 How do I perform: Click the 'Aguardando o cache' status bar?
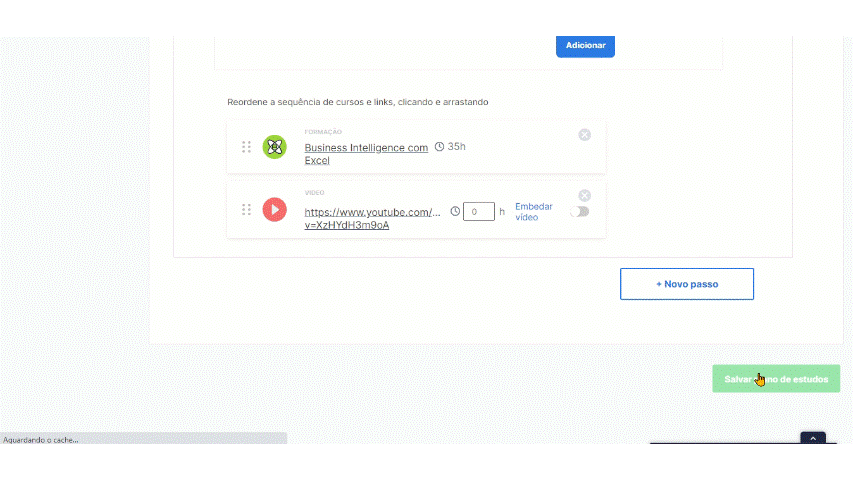tap(142, 439)
